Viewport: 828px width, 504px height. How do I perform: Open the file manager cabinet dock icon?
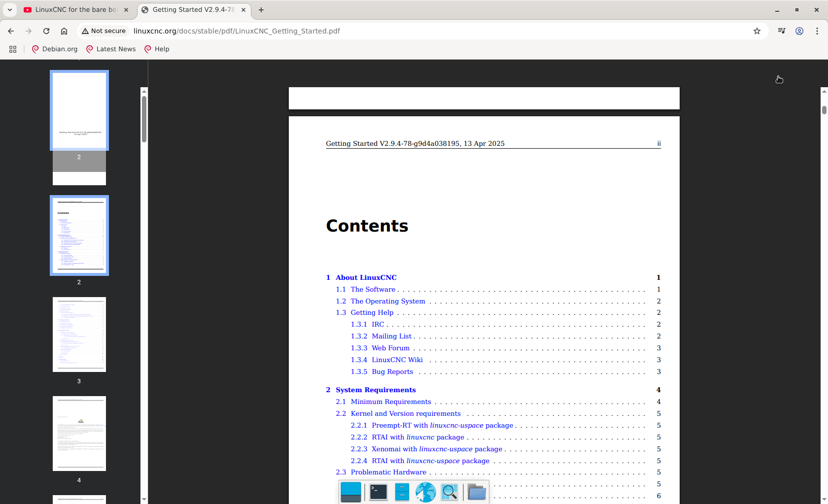[x=402, y=492]
